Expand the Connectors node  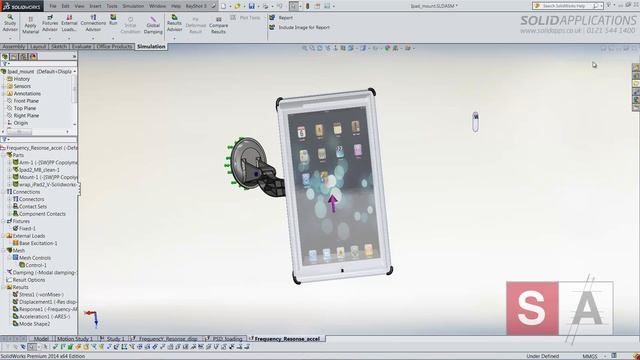tap(10, 199)
